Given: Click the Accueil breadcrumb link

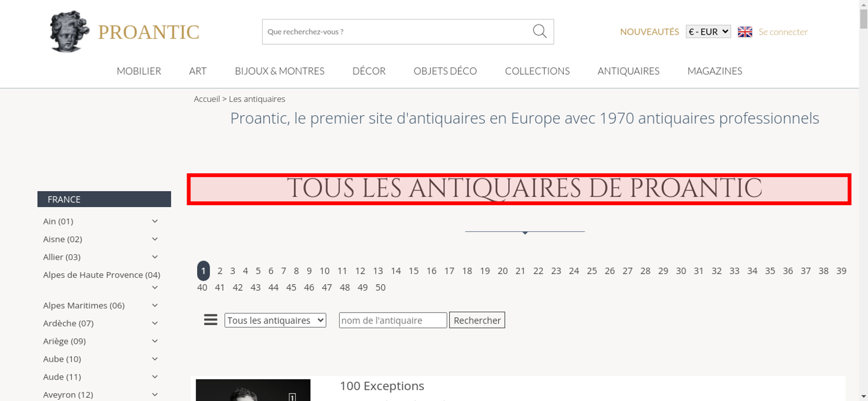Looking at the screenshot, I should [x=207, y=99].
